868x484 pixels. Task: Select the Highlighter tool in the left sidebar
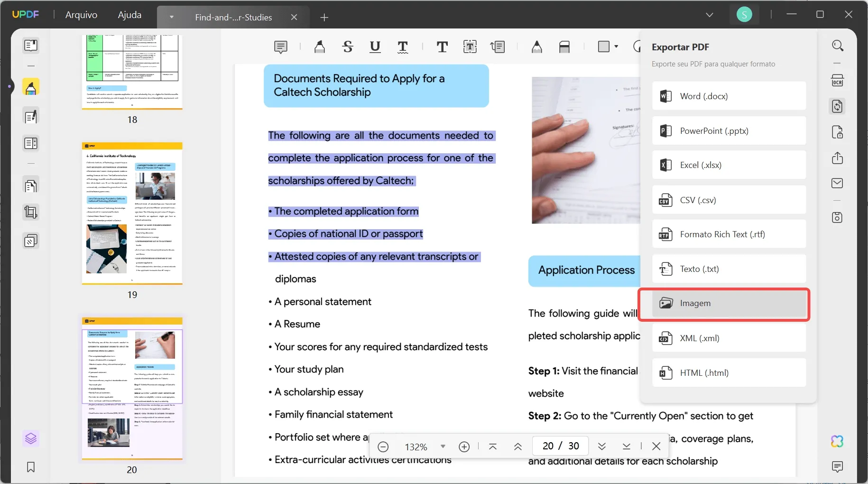31,87
